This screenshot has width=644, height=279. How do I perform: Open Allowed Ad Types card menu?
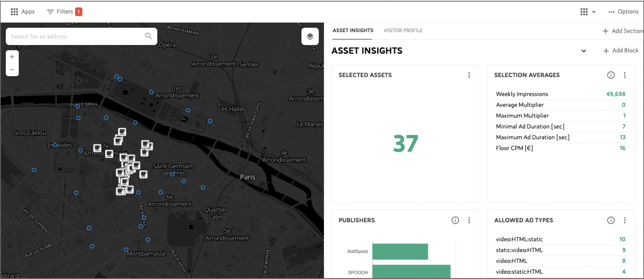click(625, 220)
